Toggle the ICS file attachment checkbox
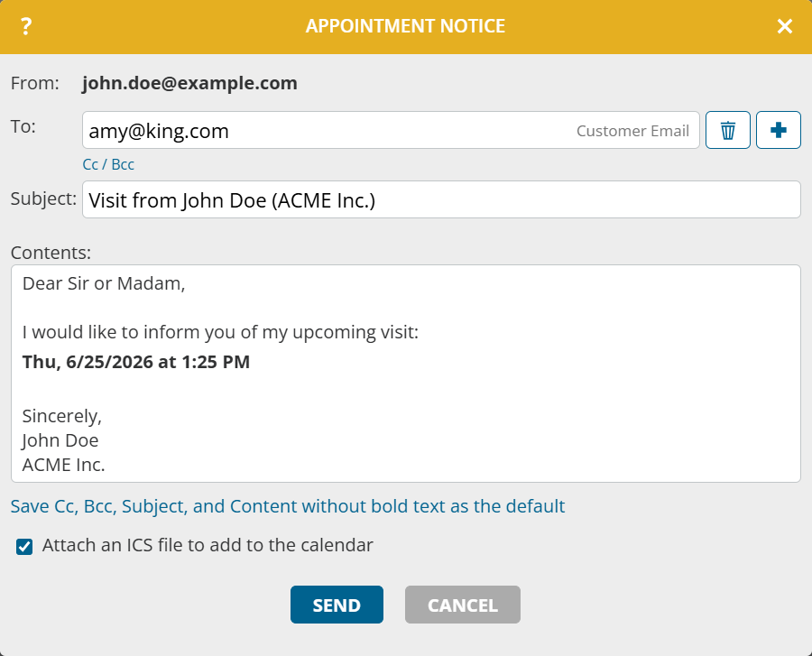This screenshot has width=812, height=656. 24,546
